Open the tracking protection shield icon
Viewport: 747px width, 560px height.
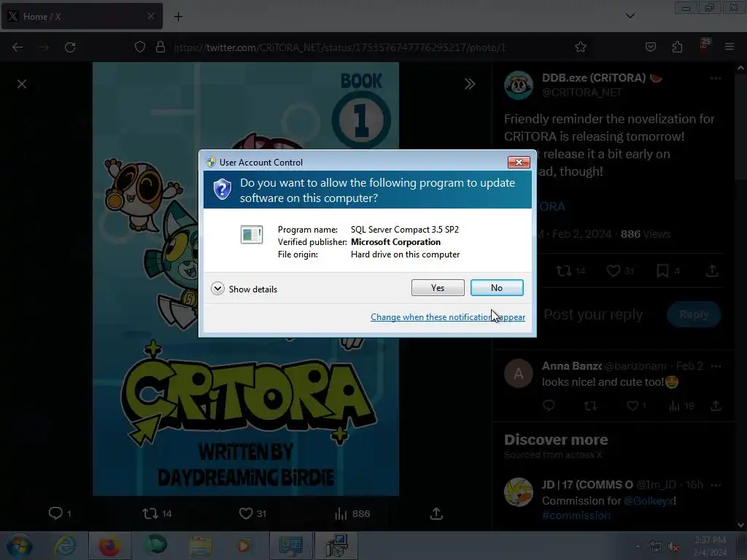(139, 47)
